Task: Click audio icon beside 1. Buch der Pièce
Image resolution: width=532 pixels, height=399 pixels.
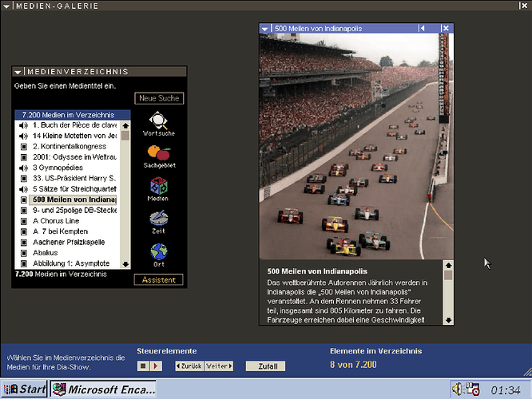Action: pos(23,125)
